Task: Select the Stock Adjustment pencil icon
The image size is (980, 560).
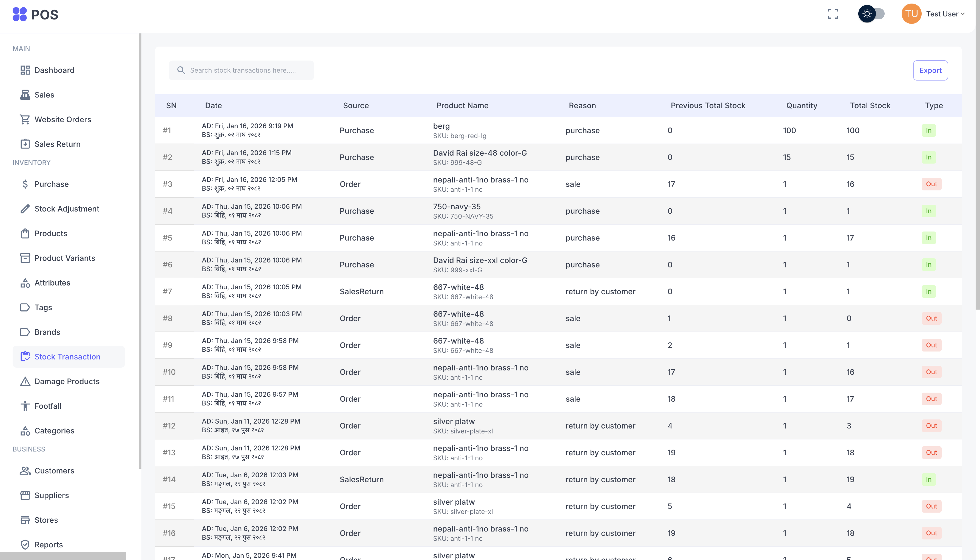Action: [25, 208]
